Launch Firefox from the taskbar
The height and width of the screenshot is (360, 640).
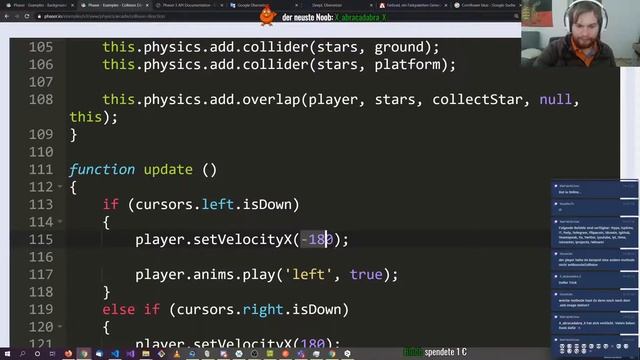click(68, 353)
